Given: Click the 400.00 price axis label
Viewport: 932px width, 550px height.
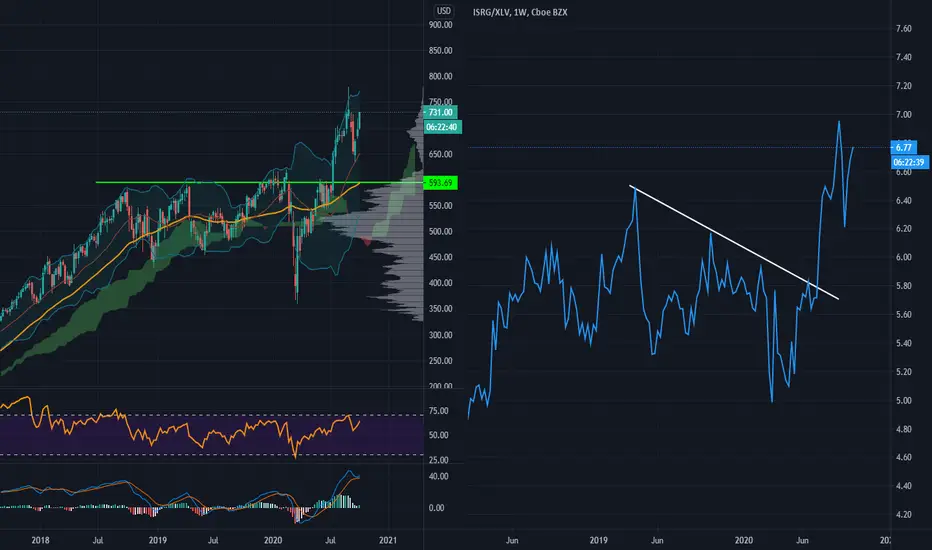Looking at the screenshot, I should [x=440, y=283].
